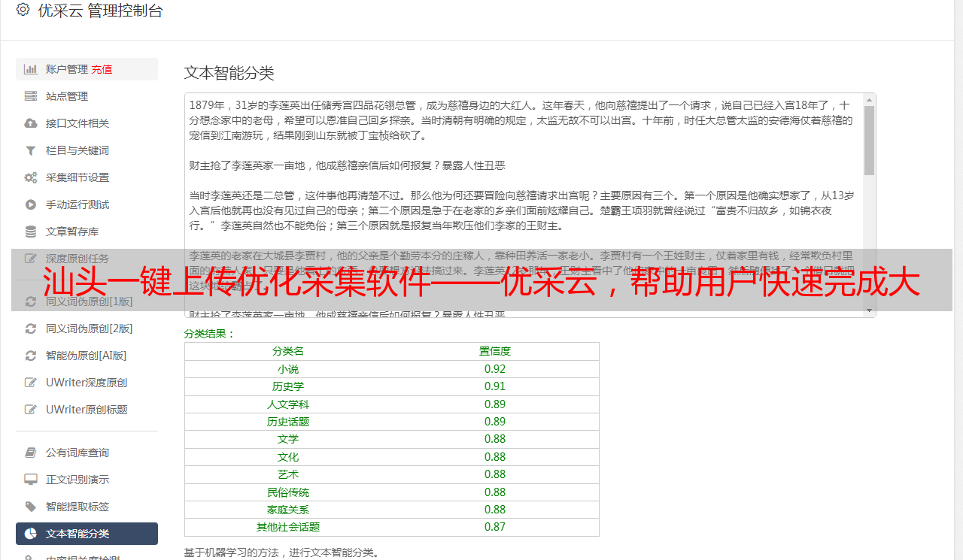
Task: Click the play icon for 手动运行测试
Action: tap(31, 204)
